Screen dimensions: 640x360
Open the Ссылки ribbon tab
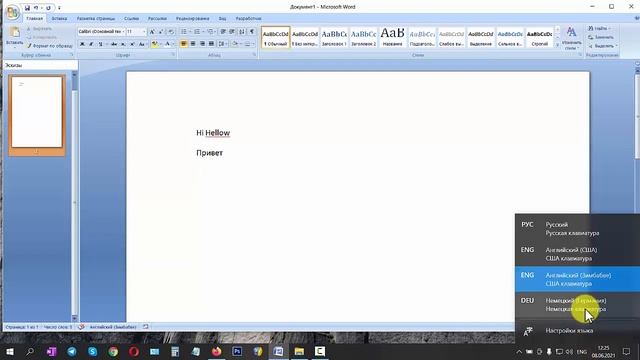(131, 18)
